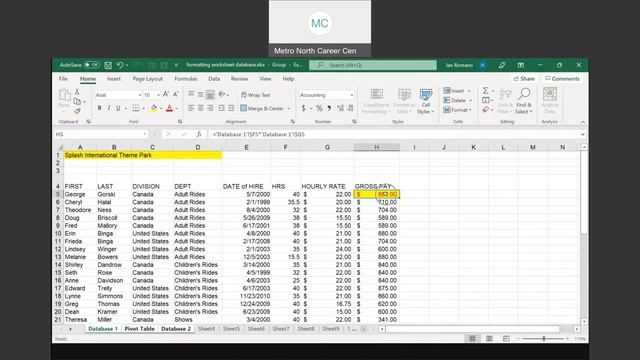Apply Comma Style
The height and width of the screenshot is (360, 640).
coord(329,108)
